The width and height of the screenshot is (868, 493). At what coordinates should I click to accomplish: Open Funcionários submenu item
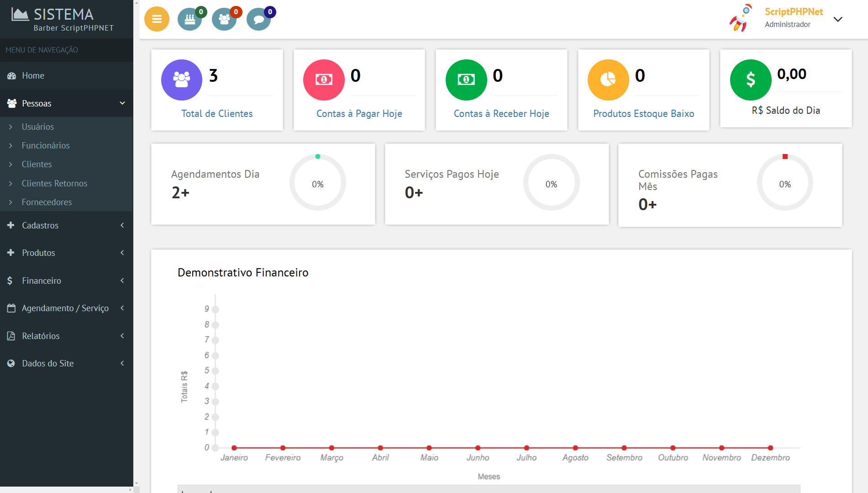coord(46,145)
